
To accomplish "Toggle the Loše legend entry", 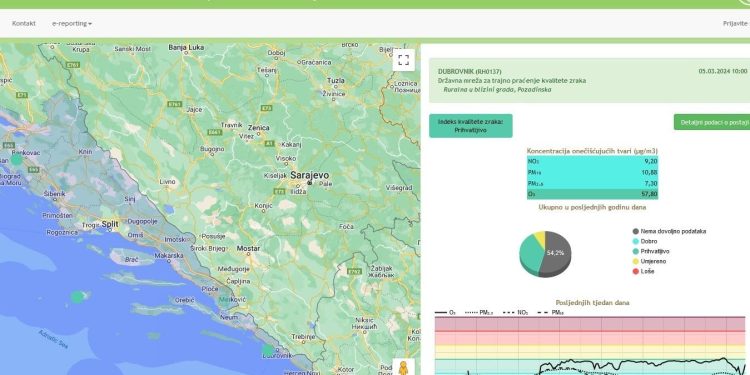I will 643,271.
